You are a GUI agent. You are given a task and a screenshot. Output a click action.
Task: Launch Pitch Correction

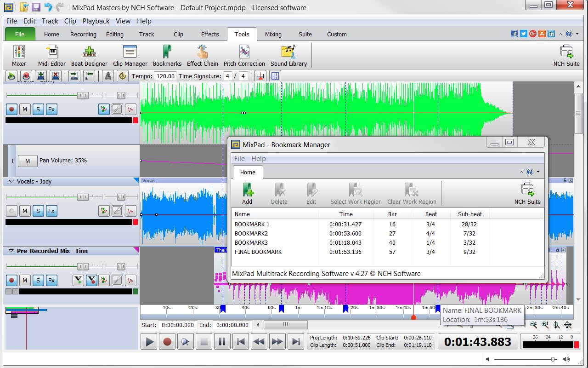(244, 54)
